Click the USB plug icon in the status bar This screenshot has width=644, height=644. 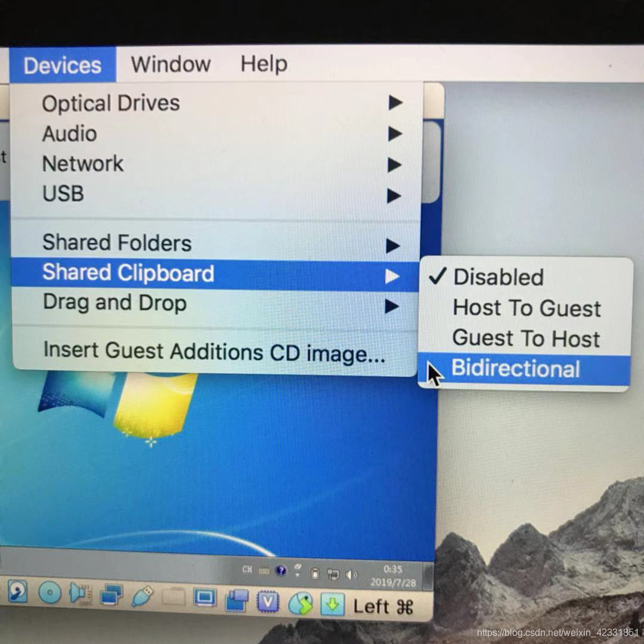click(143, 596)
